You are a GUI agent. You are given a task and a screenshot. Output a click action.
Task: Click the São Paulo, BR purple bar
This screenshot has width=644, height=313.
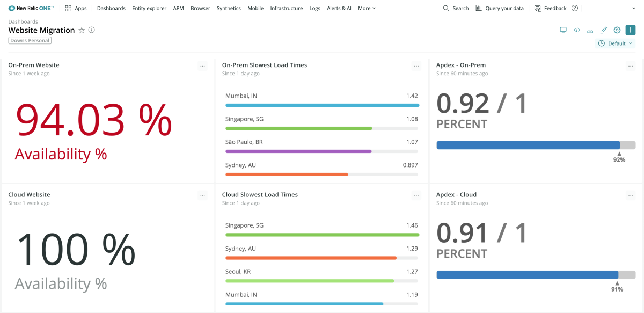pos(298,151)
